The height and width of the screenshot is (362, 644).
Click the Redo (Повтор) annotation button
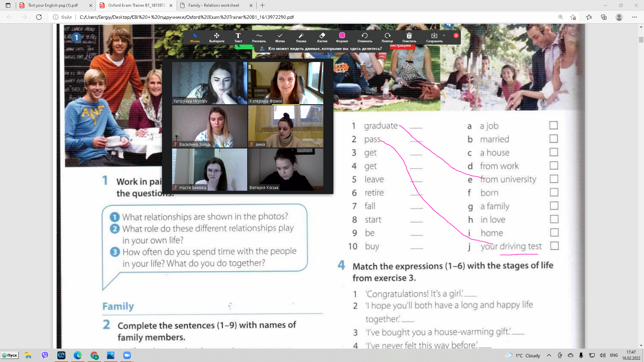tap(387, 37)
